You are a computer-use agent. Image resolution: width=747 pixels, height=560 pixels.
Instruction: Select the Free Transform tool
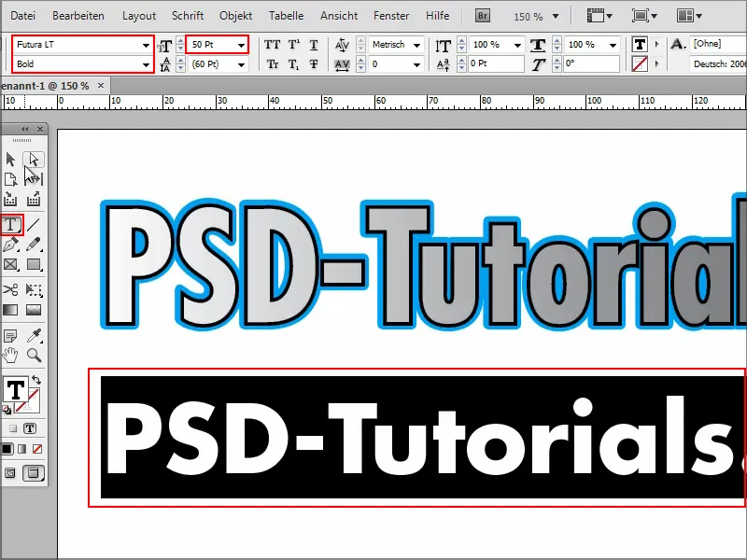(x=34, y=289)
